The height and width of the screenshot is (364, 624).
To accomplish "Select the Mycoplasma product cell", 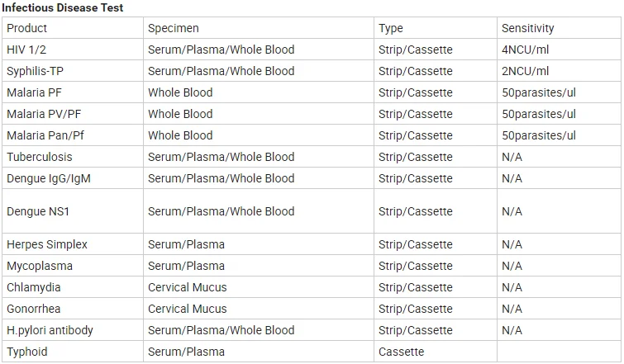I will (40, 266).
